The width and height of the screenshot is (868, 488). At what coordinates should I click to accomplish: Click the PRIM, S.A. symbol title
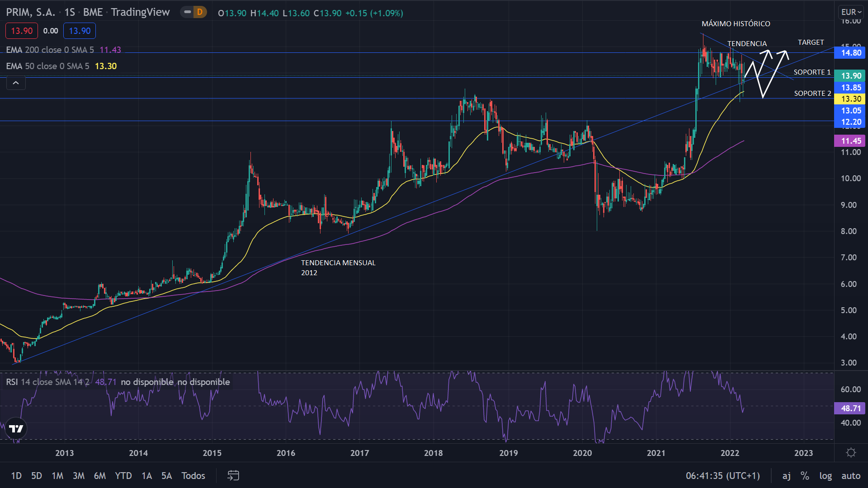(x=31, y=12)
